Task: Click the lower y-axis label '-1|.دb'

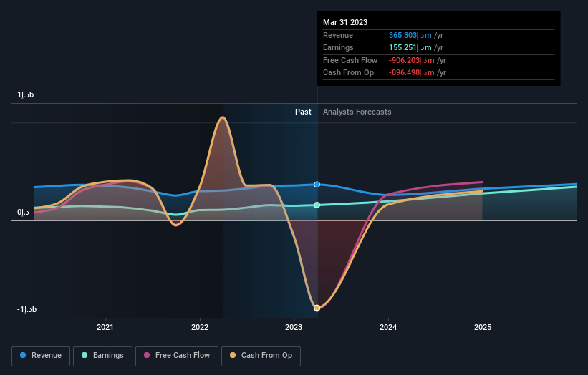Action: [26, 309]
